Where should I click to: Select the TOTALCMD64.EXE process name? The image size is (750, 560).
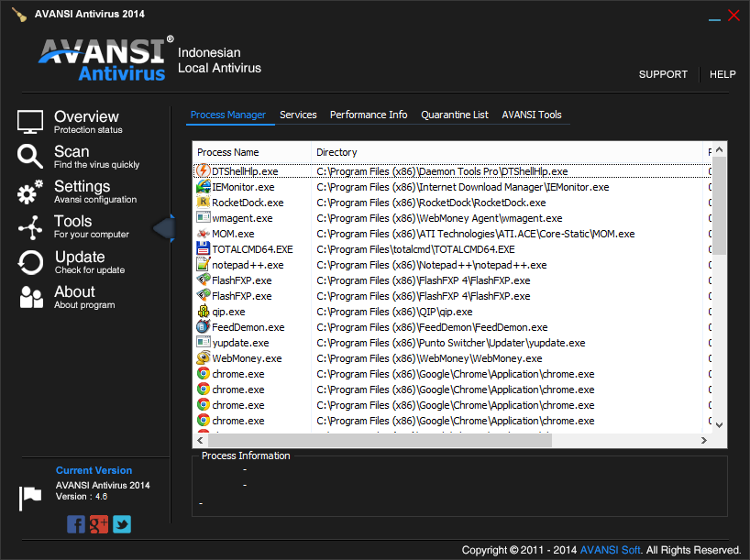(x=252, y=249)
